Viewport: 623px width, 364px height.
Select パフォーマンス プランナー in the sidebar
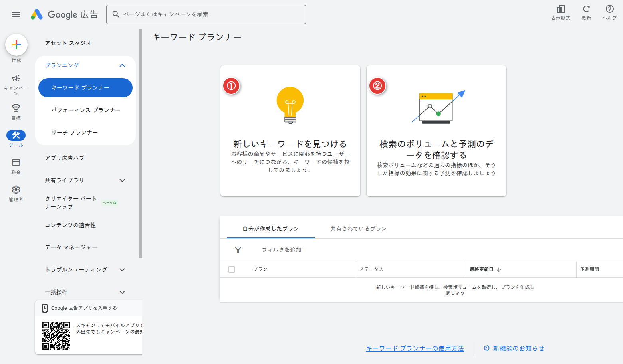tap(86, 110)
